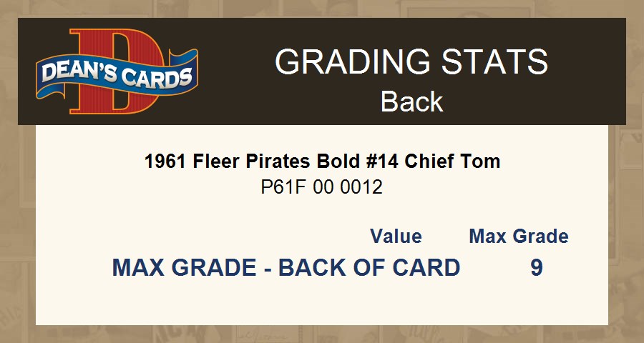
Task: Click the tan background above the header bar
Action: pos(322,9)
